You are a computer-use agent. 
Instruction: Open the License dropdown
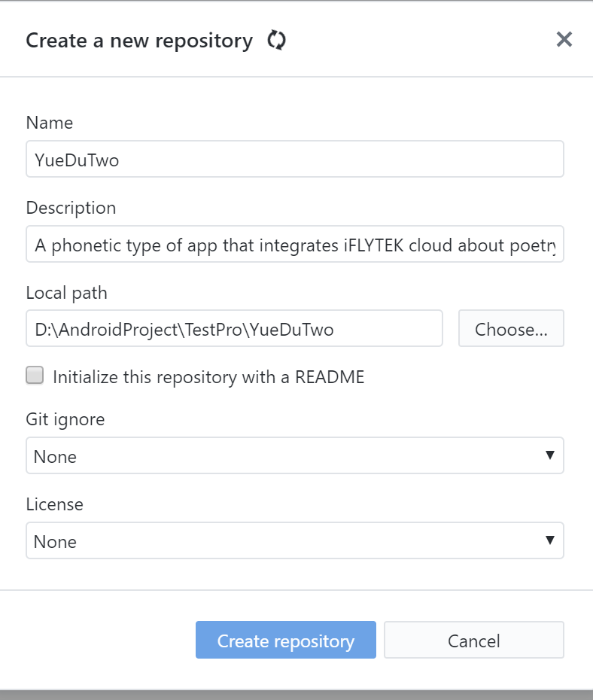click(295, 540)
